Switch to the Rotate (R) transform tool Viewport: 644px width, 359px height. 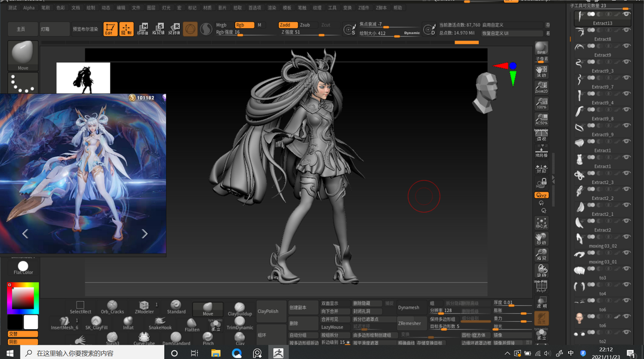pyautogui.click(x=174, y=29)
